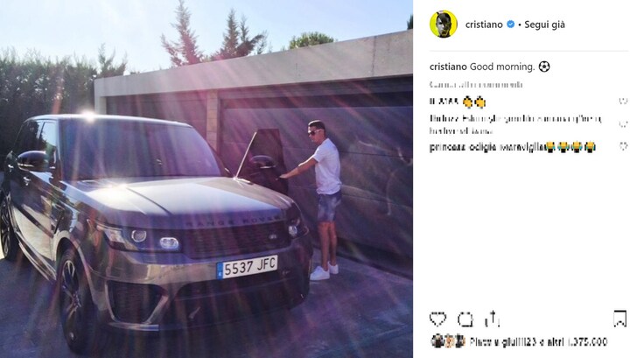Expand the load more comments link

[x=476, y=85]
